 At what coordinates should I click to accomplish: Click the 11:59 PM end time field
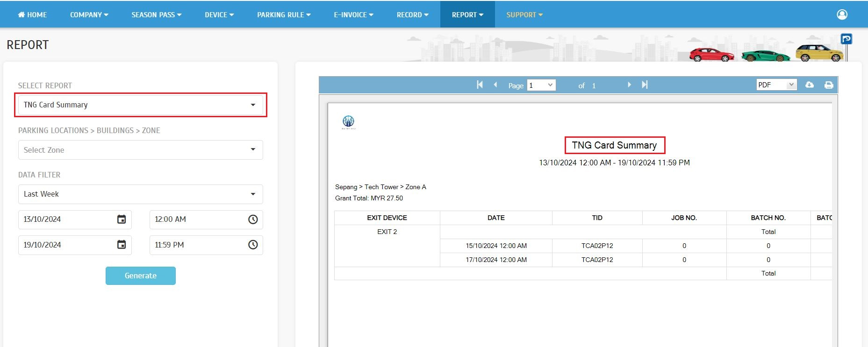[x=206, y=244]
